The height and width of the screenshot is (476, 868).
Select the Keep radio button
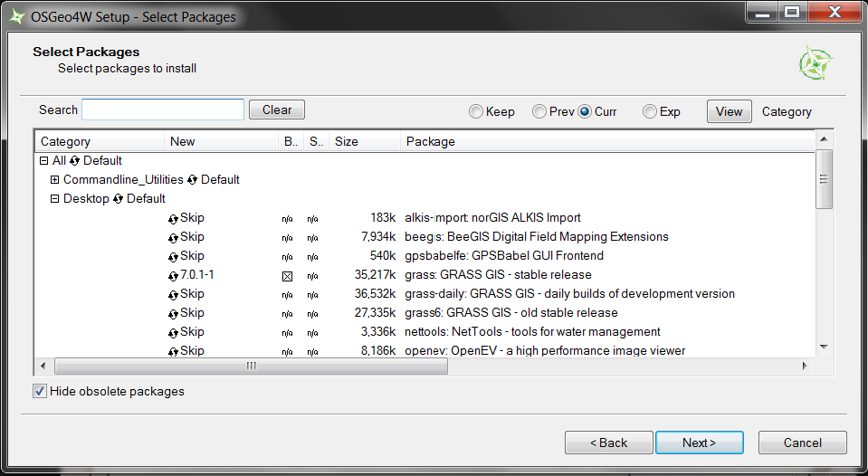476,112
